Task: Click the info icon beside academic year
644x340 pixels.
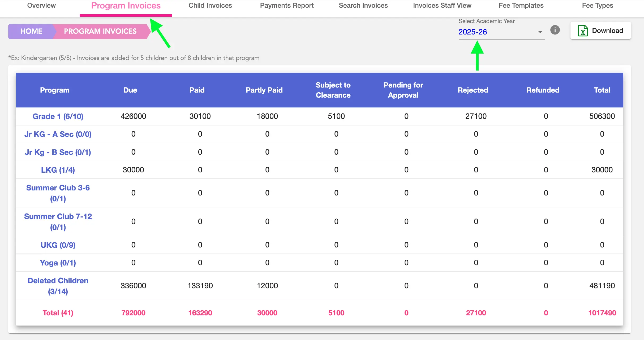Action: pyautogui.click(x=555, y=30)
